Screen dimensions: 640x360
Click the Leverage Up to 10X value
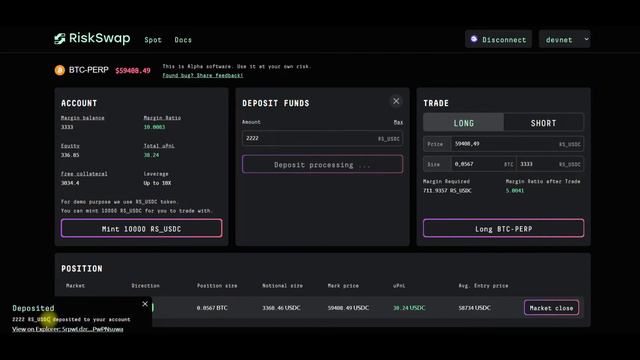point(157,183)
